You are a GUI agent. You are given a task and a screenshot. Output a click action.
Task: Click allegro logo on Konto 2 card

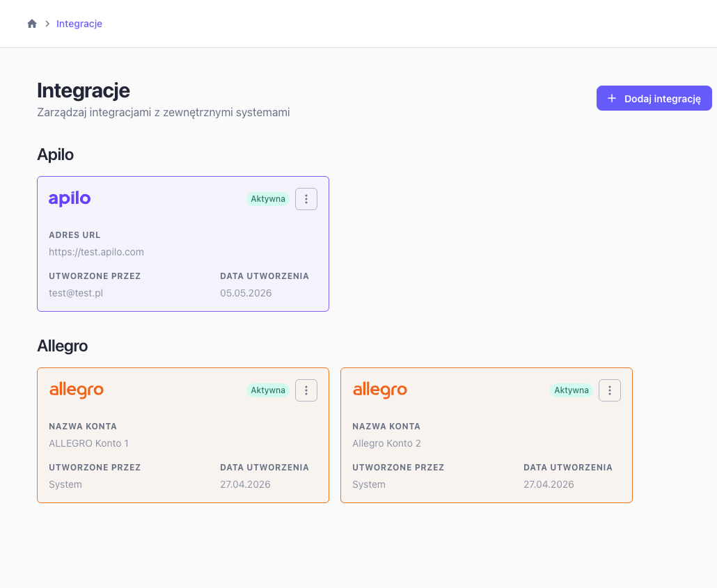[380, 390]
